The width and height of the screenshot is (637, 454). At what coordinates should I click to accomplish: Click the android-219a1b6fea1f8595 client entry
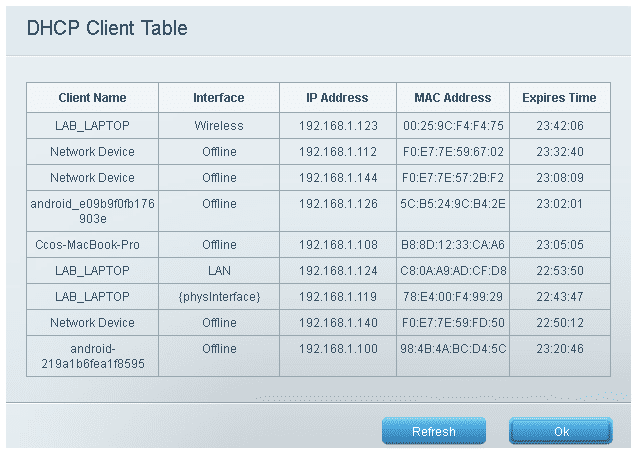tap(92, 356)
